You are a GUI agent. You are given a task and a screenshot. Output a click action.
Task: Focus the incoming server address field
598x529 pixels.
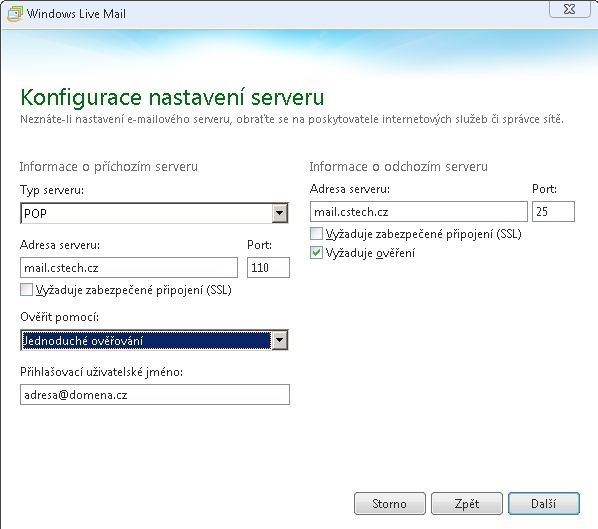[129, 267]
